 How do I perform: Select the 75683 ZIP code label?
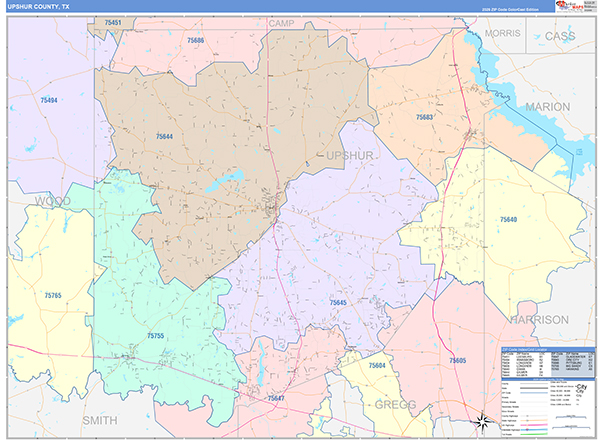tap(424, 117)
